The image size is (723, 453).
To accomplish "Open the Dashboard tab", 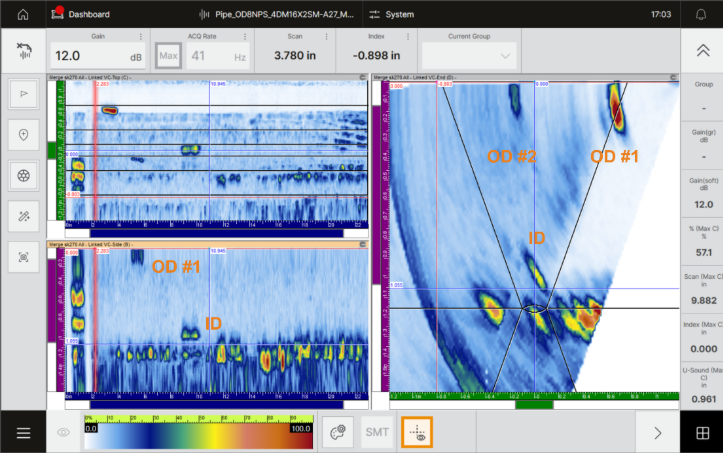I will [x=82, y=15].
